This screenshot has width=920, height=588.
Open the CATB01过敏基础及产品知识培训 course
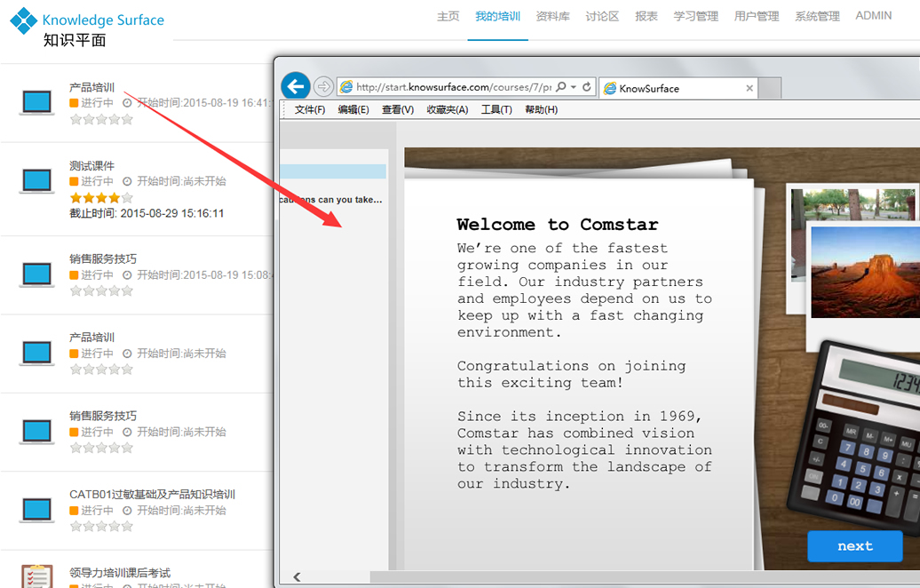pos(152,495)
